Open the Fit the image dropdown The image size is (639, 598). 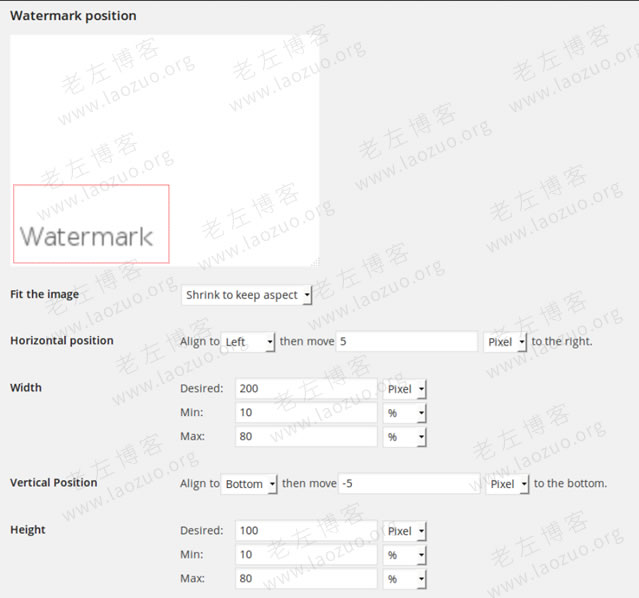(x=247, y=295)
